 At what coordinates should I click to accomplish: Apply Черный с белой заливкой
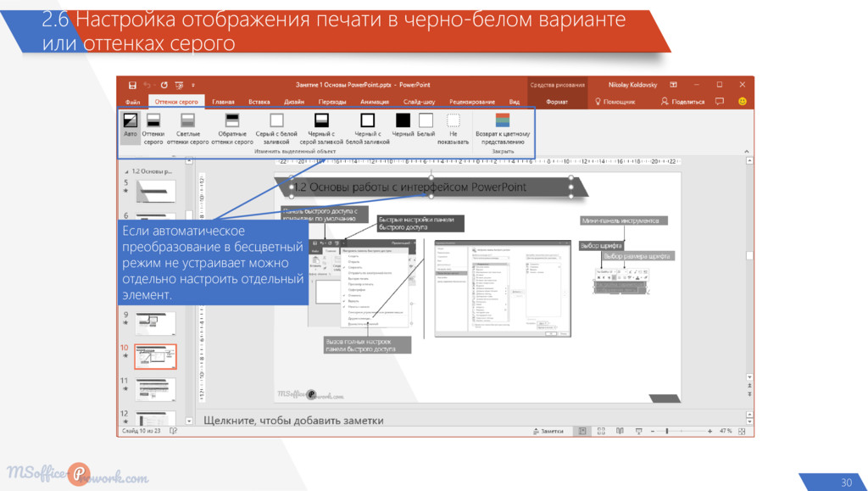368,129
